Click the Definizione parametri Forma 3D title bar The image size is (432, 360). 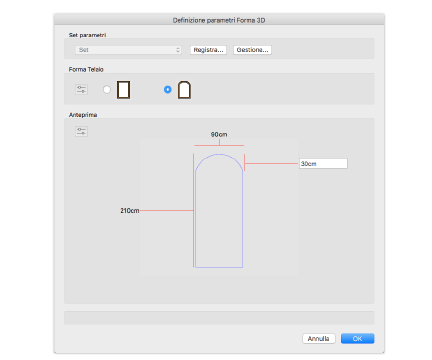pyautogui.click(x=219, y=20)
